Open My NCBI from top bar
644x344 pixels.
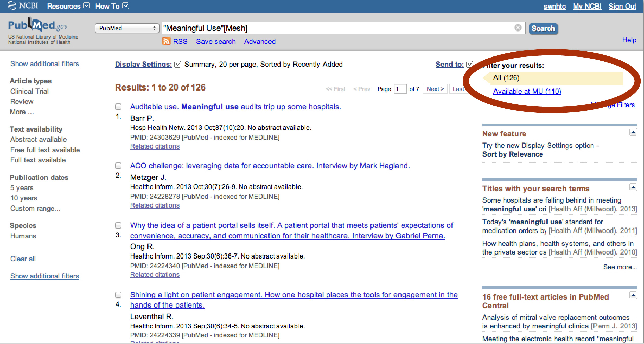tap(587, 6)
